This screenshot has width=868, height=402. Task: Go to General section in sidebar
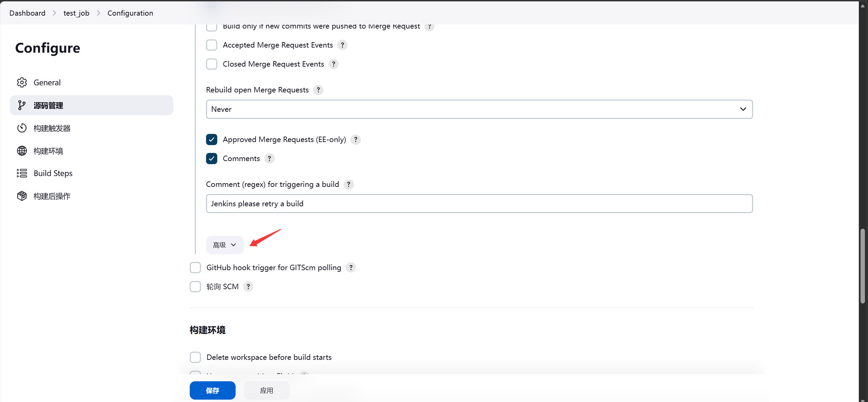coord(91,83)
